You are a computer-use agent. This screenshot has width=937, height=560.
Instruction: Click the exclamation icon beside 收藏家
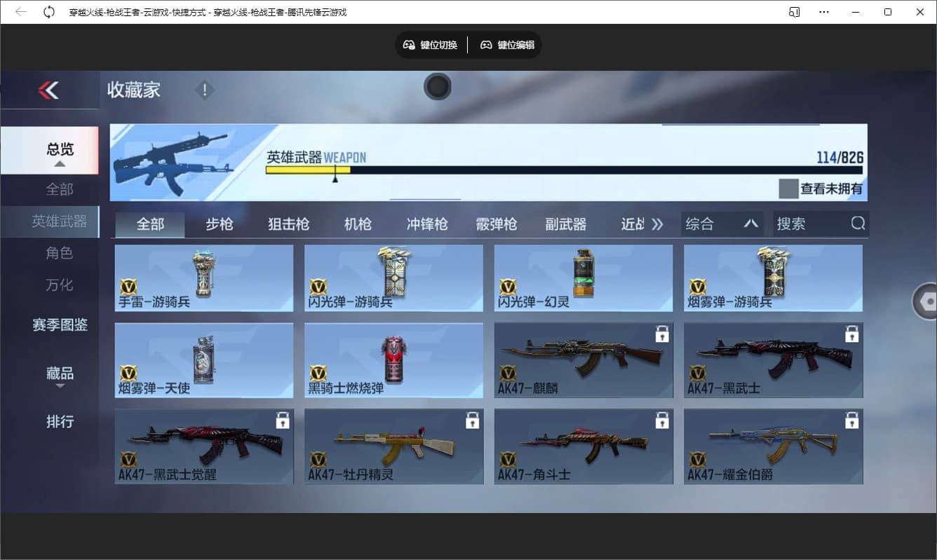click(x=204, y=90)
